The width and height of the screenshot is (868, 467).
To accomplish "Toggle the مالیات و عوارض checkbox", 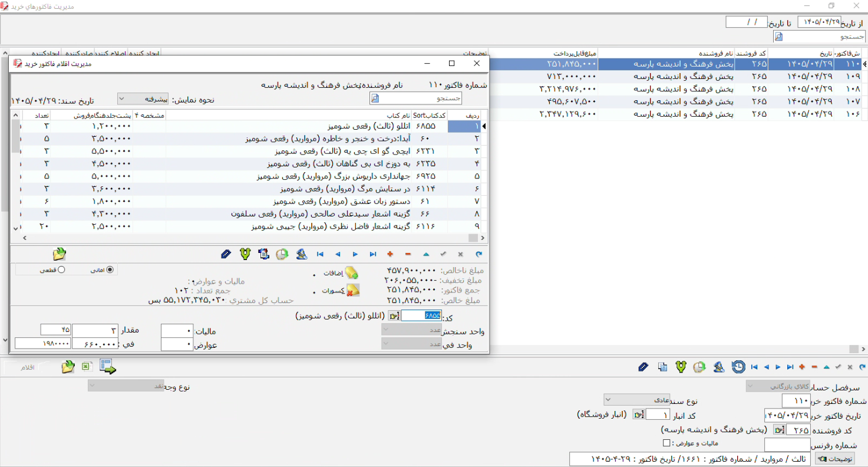I will 666,443.
